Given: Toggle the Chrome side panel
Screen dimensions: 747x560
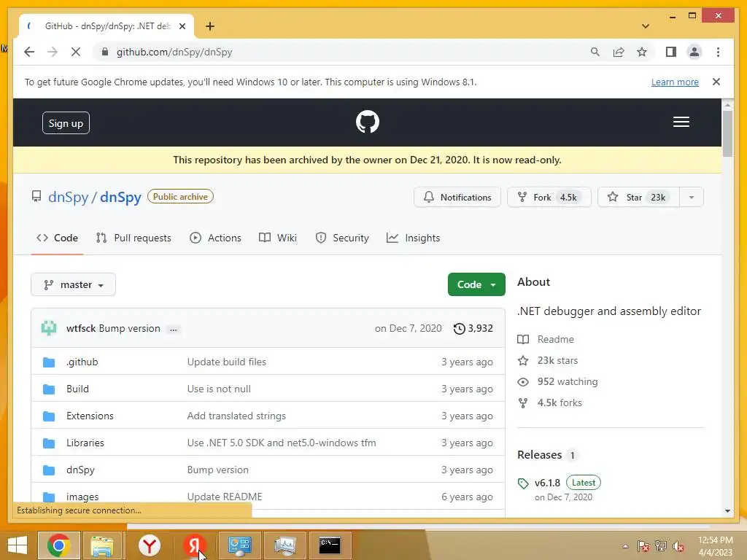Looking at the screenshot, I should 671,52.
